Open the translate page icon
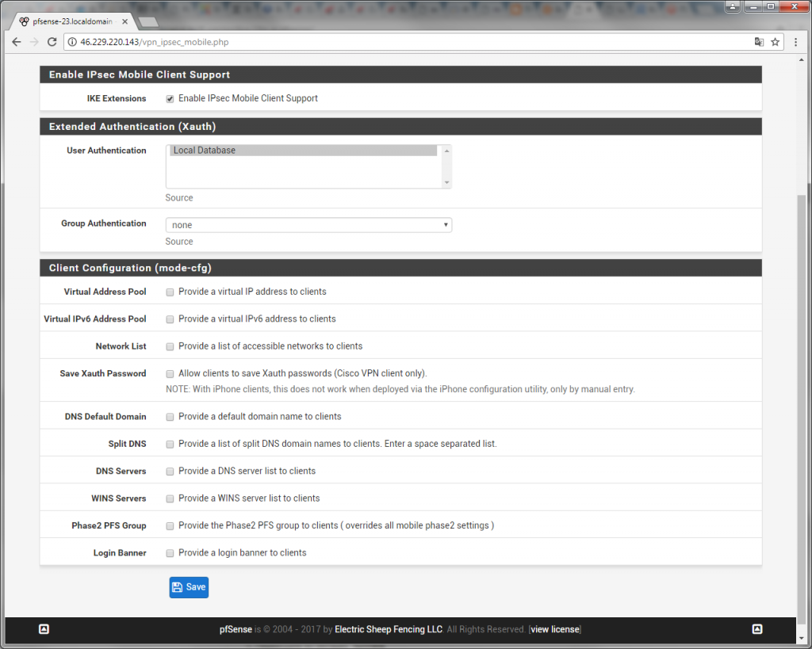812x649 pixels. tap(759, 42)
